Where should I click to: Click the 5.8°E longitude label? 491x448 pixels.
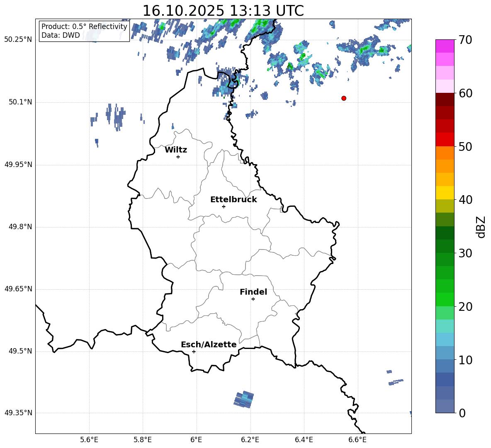(x=143, y=440)
